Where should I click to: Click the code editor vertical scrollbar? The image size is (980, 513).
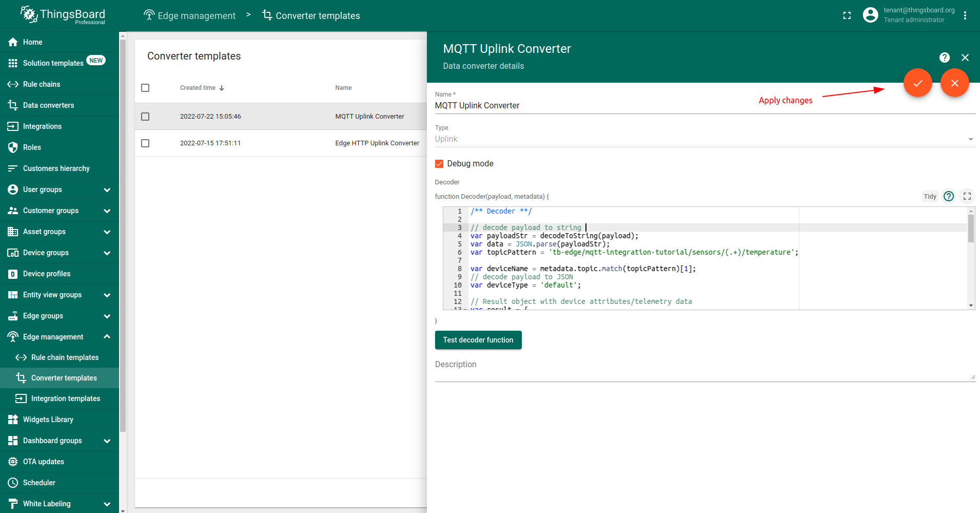pyautogui.click(x=971, y=229)
